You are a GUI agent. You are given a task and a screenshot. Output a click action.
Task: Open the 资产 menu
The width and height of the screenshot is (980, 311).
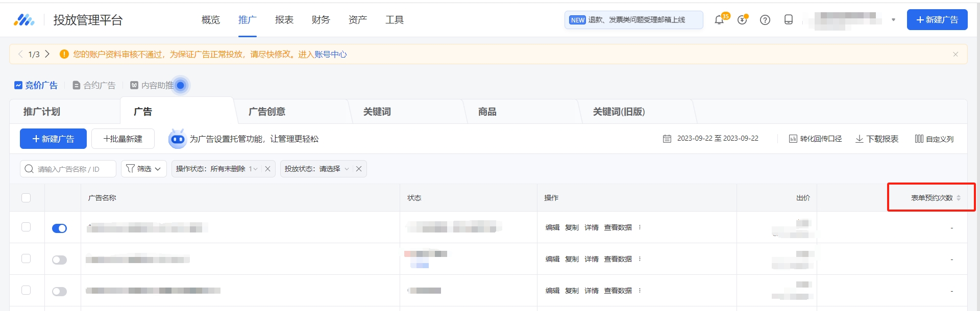(x=358, y=20)
